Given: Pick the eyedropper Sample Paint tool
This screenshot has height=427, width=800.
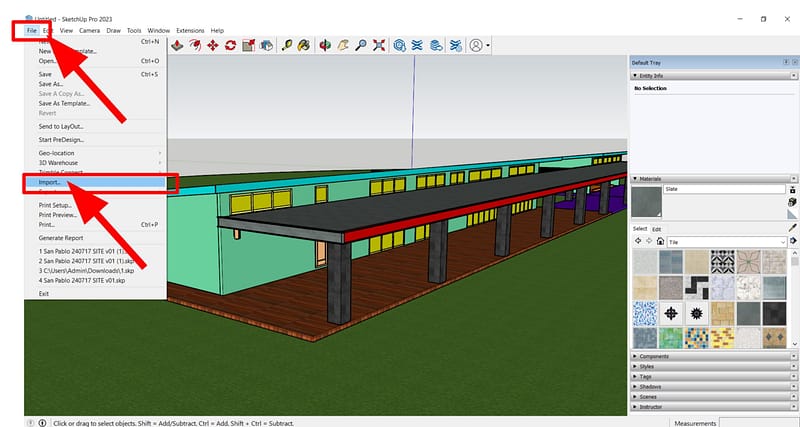Looking at the screenshot, I should click(792, 227).
